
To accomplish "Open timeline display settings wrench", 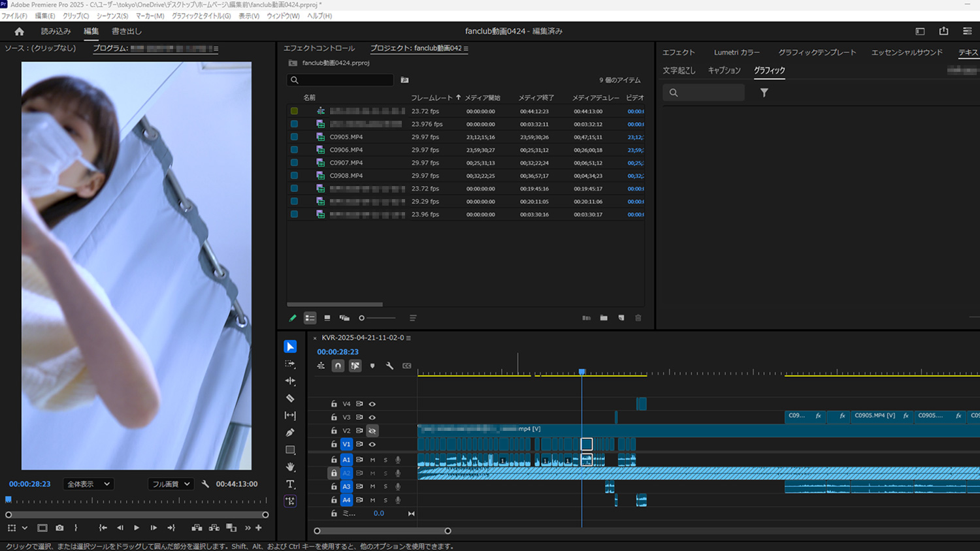I will [389, 366].
